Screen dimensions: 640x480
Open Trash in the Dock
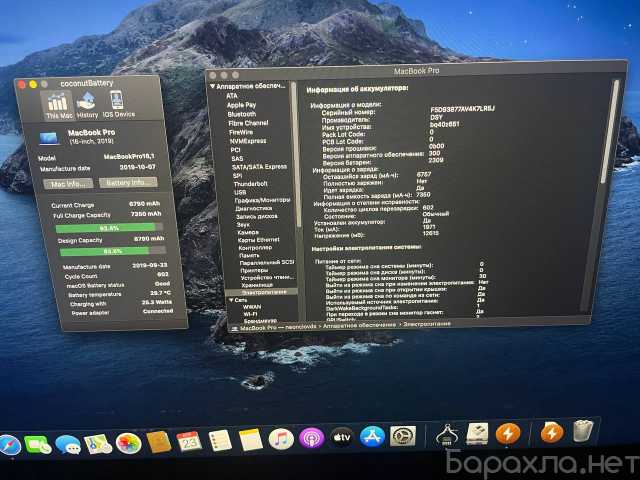[x=582, y=431]
